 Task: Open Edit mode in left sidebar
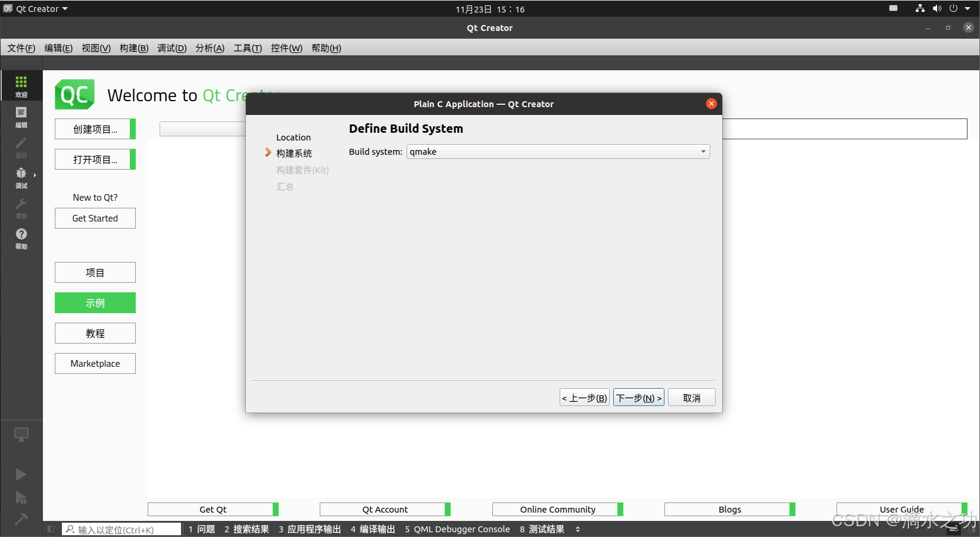pos(21,117)
